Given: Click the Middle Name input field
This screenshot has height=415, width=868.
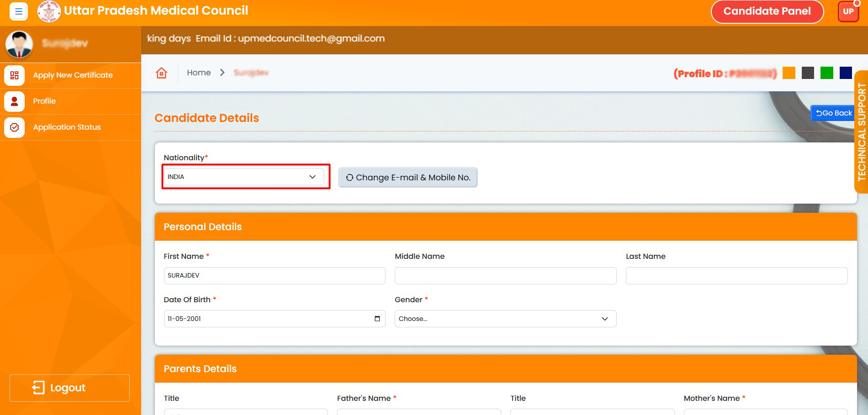Looking at the screenshot, I should pos(505,276).
